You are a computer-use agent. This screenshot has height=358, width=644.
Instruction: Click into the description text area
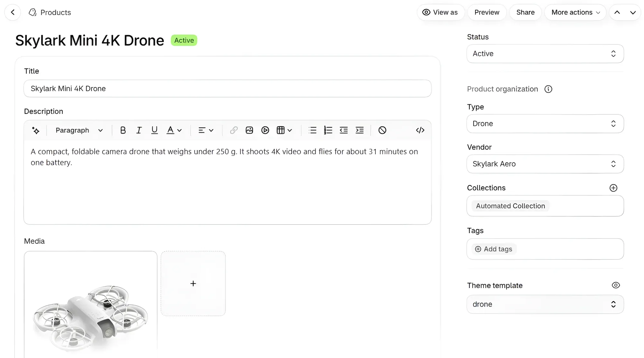pyautogui.click(x=227, y=182)
